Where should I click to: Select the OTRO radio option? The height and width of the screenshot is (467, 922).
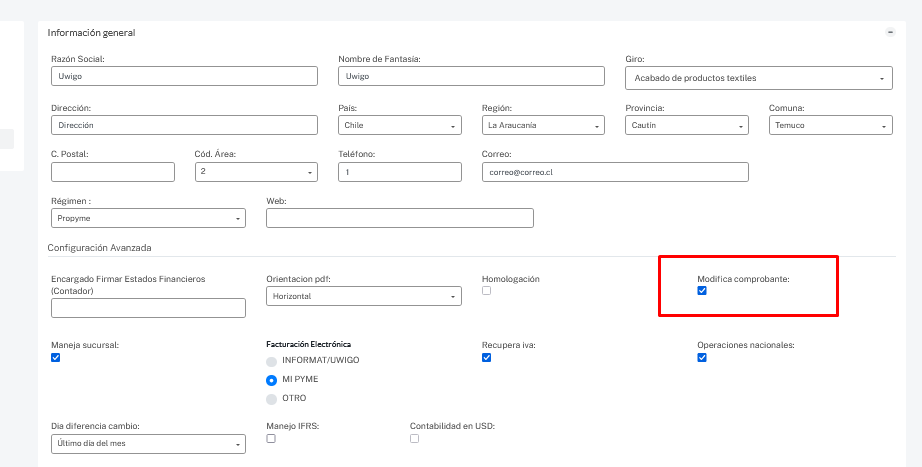[271, 399]
